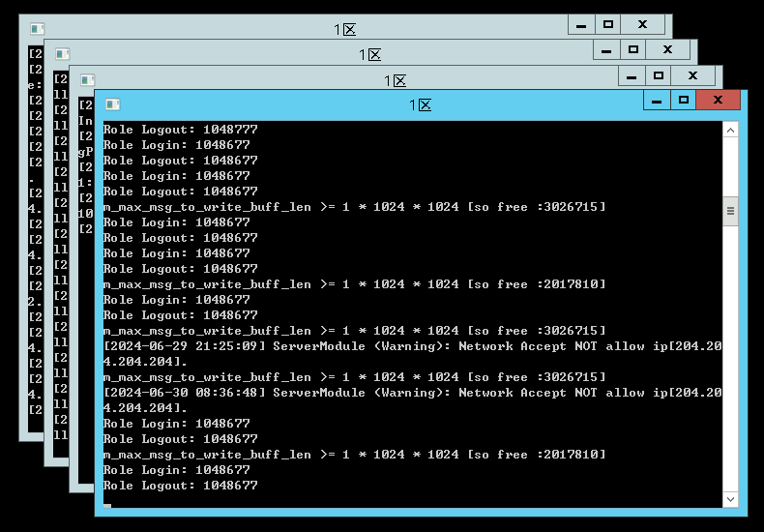Select the back-most window's title bar
Screen dimensions: 764x532
[x=290, y=30]
